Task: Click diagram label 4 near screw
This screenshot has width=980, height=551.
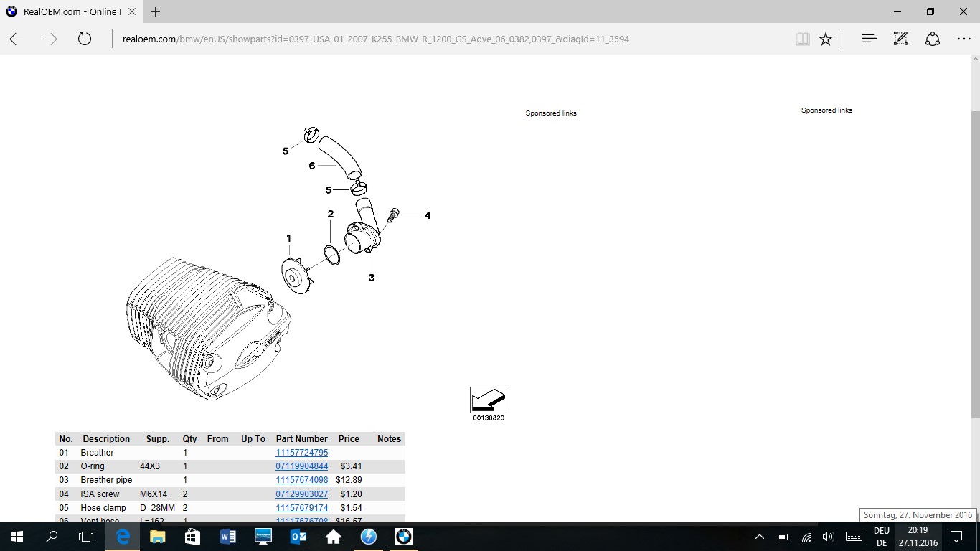Action: coord(428,215)
